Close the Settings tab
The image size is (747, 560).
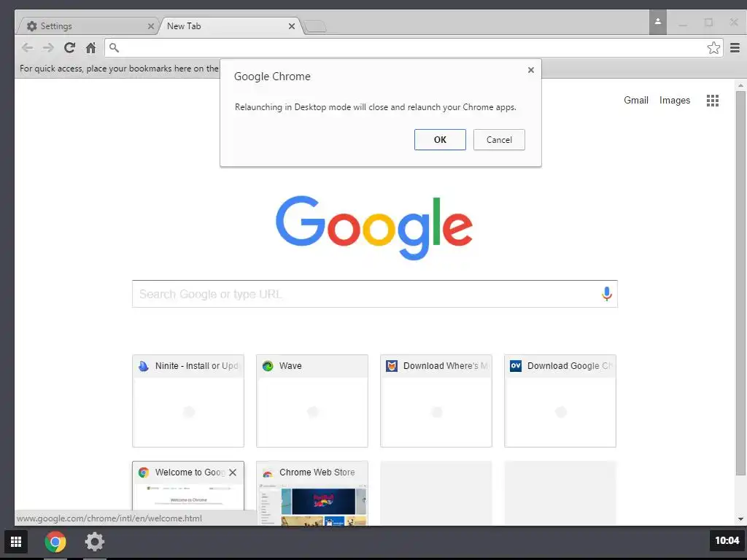click(x=150, y=26)
